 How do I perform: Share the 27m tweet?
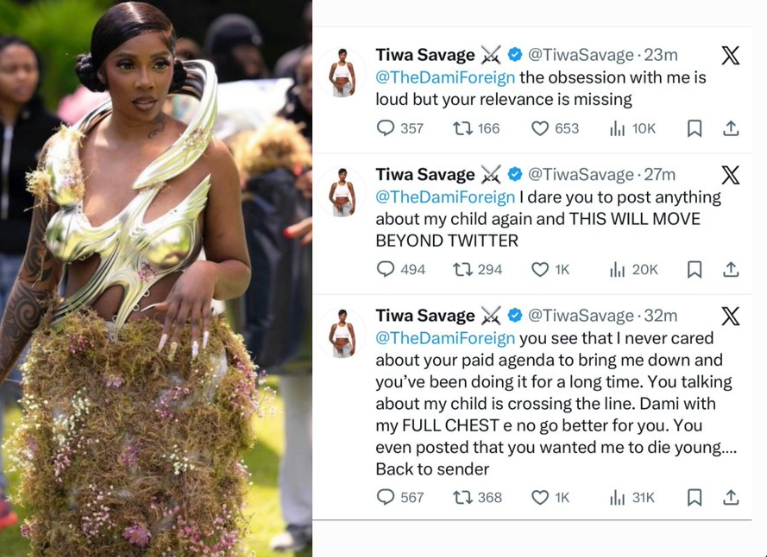[x=731, y=269]
